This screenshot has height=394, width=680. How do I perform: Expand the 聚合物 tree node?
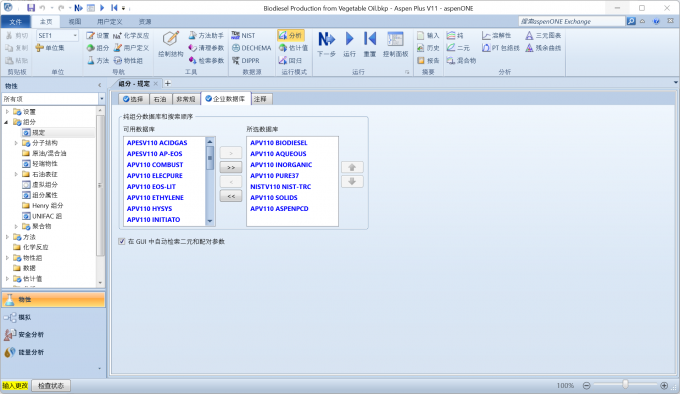pos(16,226)
